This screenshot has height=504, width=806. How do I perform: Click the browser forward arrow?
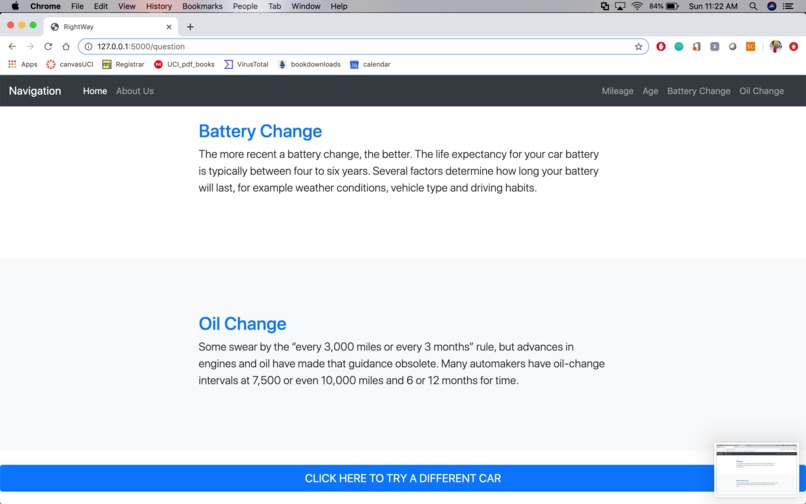coord(30,46)
